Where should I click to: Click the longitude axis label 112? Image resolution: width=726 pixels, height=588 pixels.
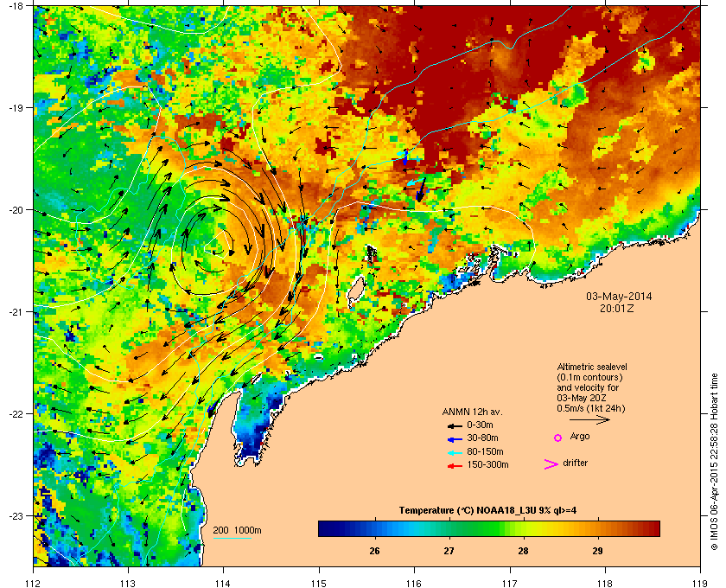pyautogui.click(x=34, y=583)
